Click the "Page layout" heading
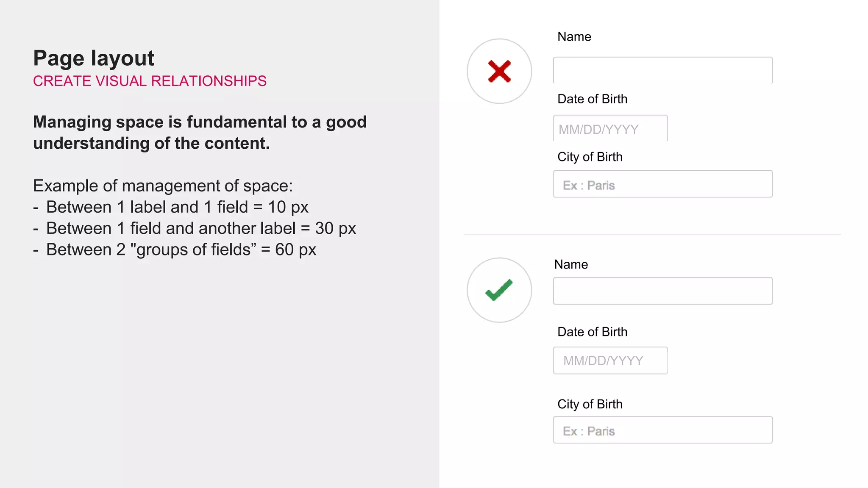Viewport: 868px width, 488px height. 94,58
